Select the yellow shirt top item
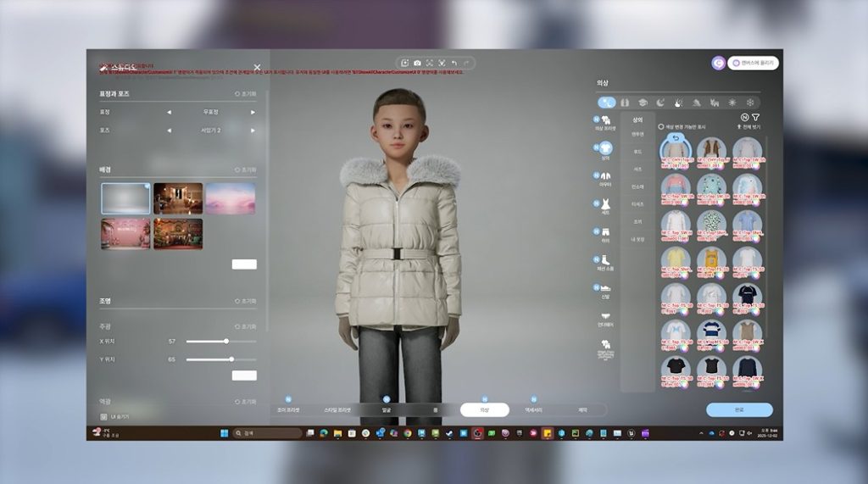Screen dimensions: 868x484 [676, 261]
